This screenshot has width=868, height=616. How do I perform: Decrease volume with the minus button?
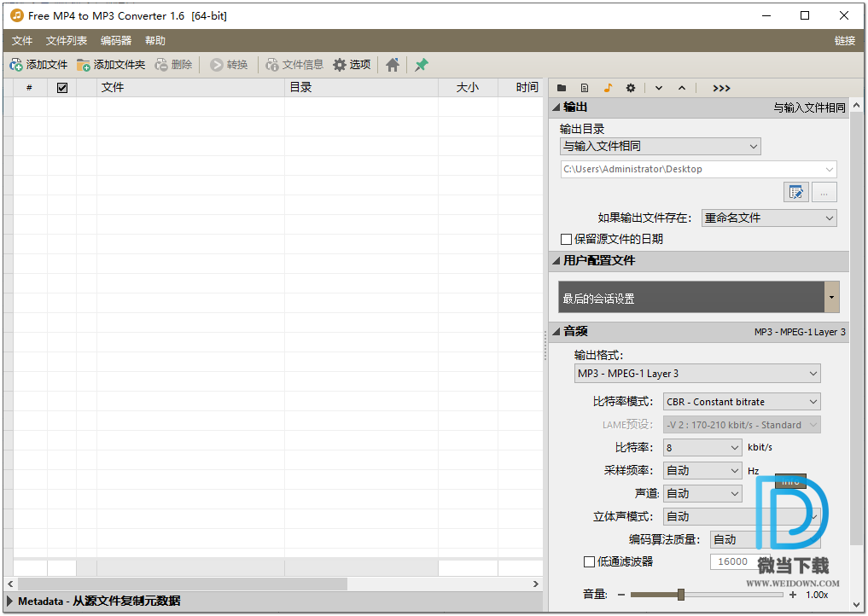[x=621, y=595]
